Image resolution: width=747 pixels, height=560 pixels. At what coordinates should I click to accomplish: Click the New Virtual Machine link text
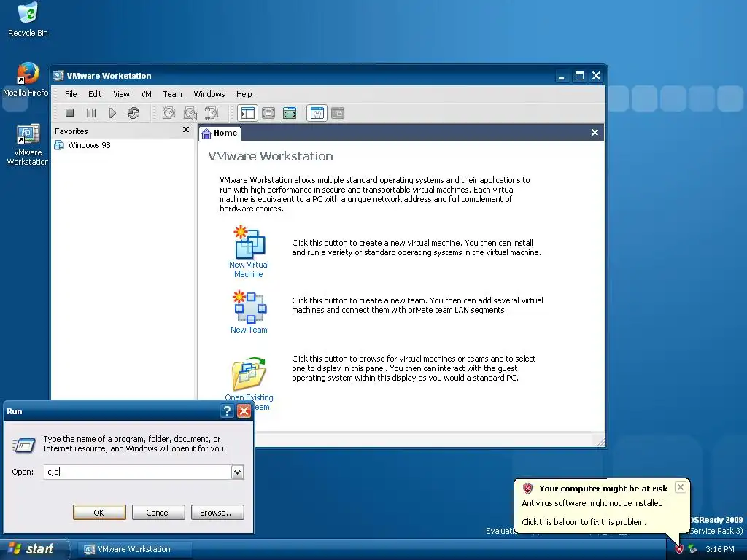pos(249,270)
